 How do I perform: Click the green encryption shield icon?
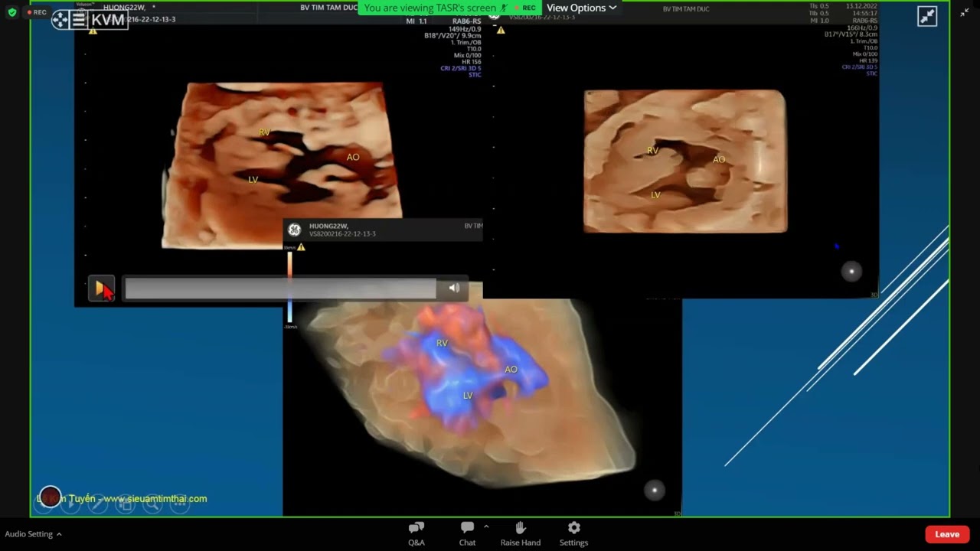(x=12, y=12)
